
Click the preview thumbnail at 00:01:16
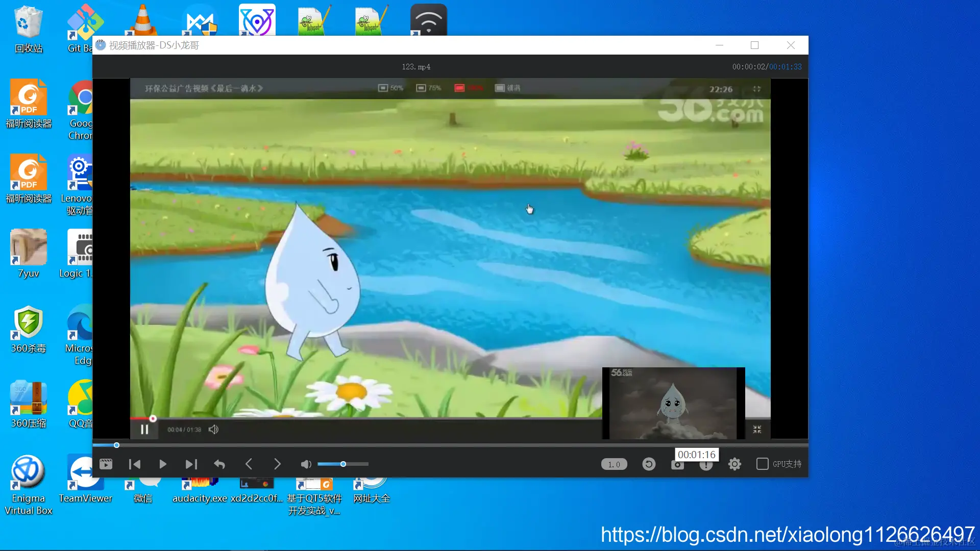pos(673,403)
